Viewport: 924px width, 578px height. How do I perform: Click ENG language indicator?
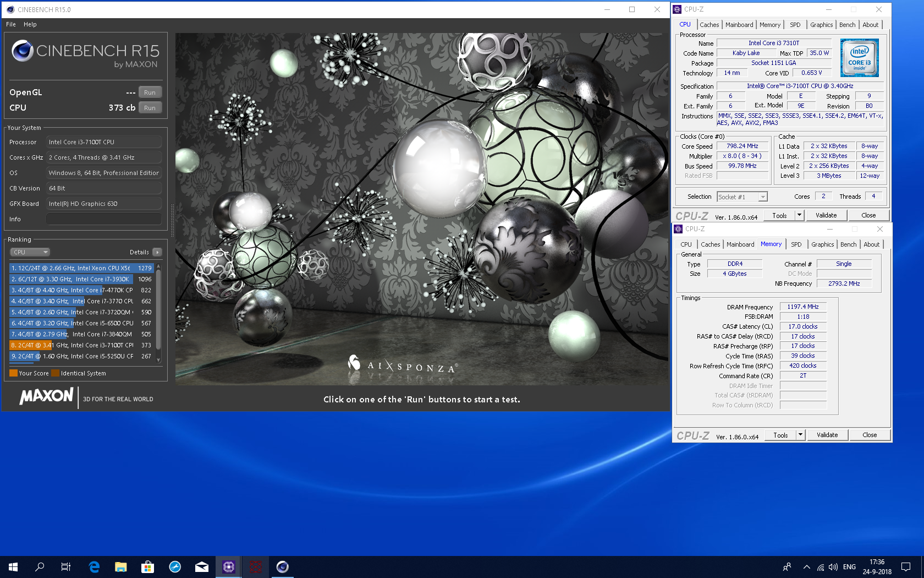click(x=849, y=566)
